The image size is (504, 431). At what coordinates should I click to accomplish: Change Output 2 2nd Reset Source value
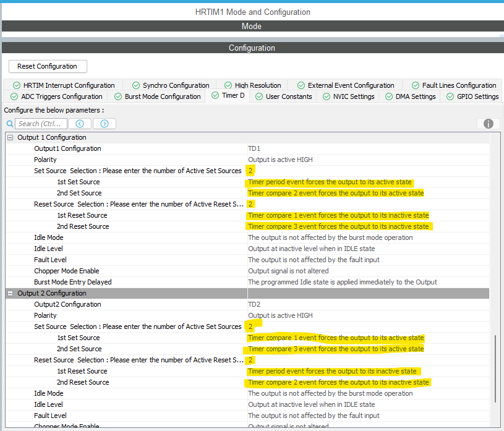pos(369,383)
